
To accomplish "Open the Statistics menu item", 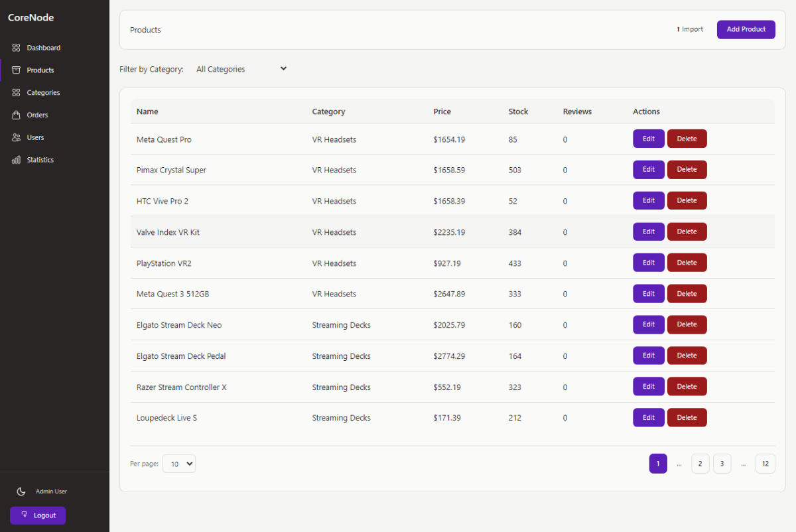I will [x=40, y=160].
